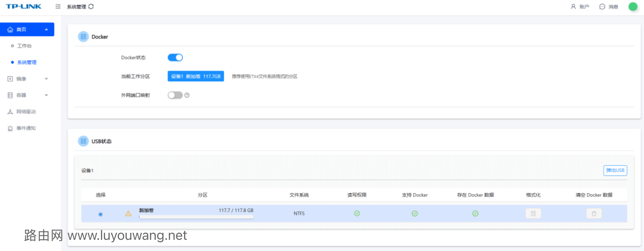Click the 系统管理 breadcrumb title
This screenshot has height=251, width=644.
point(76,6)
